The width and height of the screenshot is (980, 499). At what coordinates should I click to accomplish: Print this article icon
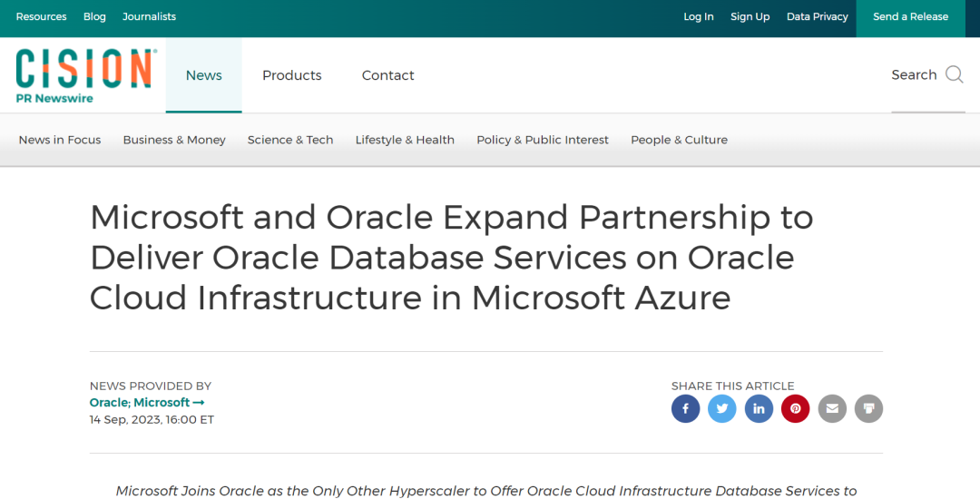(x=868, y=408)
